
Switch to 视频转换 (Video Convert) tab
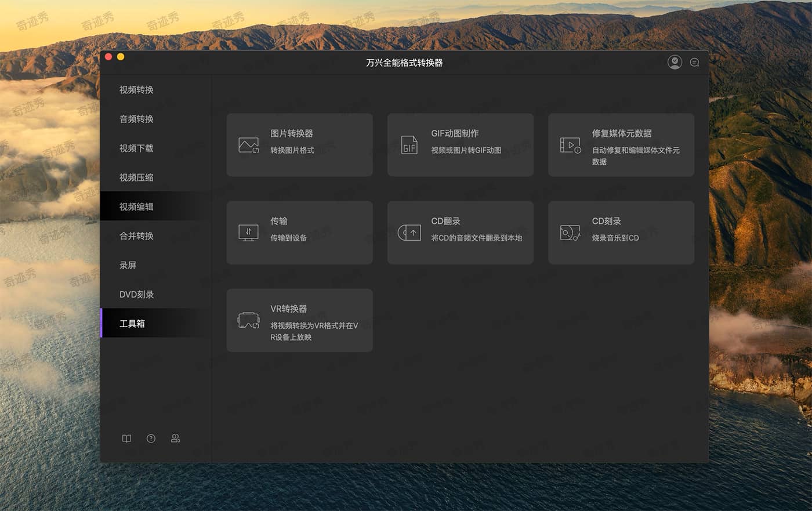(136, 90)
